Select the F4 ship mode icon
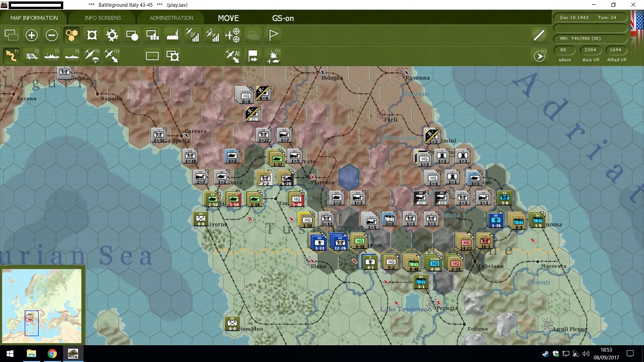644x362 pixels. click(x=72, y=56)
